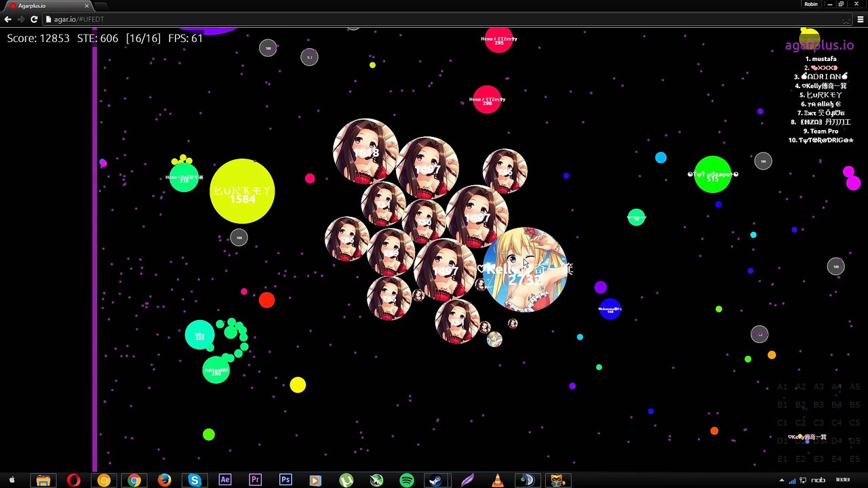Click the agarplus.io logo text
Screen dimensions: 868x488
[819, 45]
